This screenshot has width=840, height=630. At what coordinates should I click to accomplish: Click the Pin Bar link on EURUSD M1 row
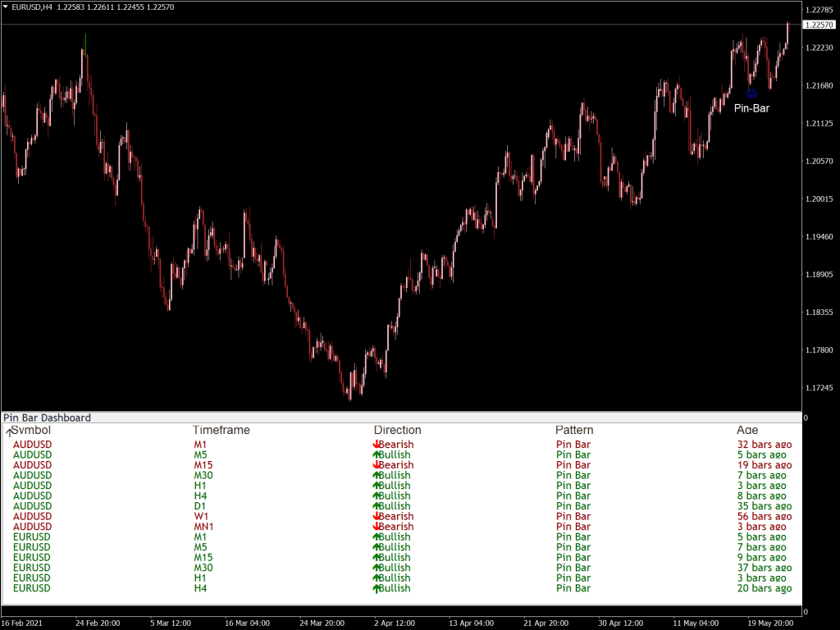click(573, 536)
